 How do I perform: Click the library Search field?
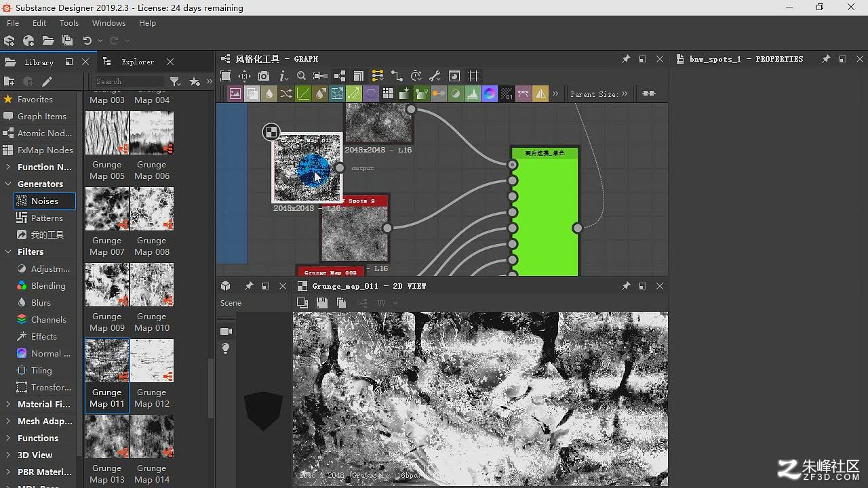point(129,81)
